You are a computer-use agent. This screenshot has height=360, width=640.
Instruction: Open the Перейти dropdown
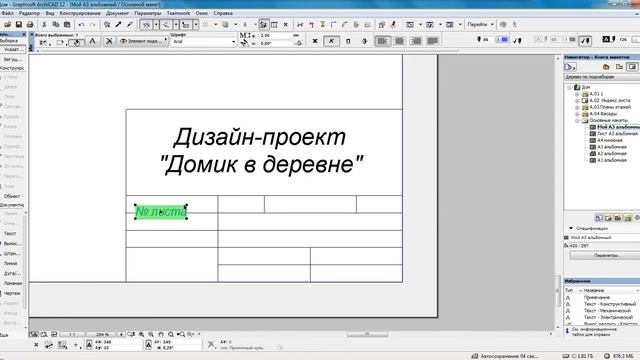coord(480,24)
